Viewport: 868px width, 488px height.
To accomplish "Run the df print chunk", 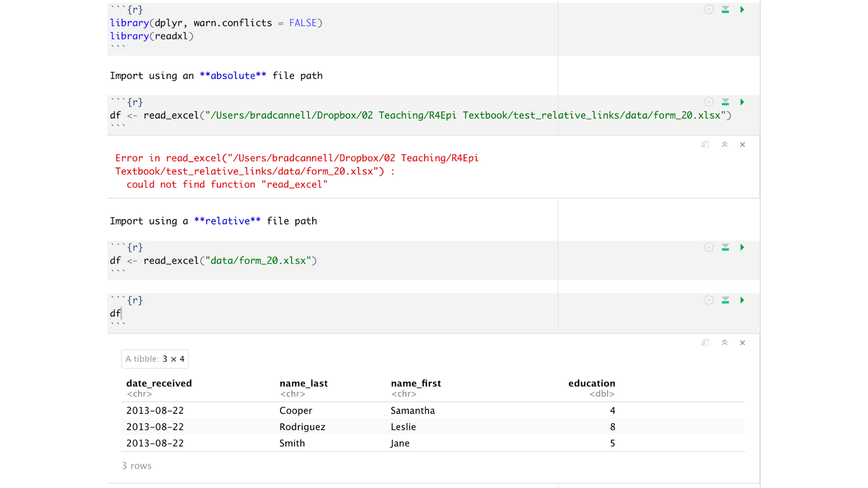I will 742,300.
